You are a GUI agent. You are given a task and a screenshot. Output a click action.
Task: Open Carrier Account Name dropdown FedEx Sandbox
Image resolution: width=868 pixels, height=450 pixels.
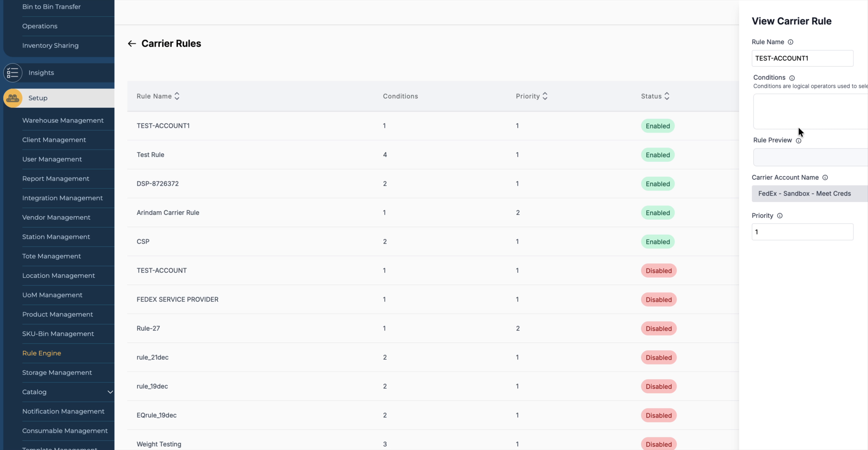click(x=810, y=194)
